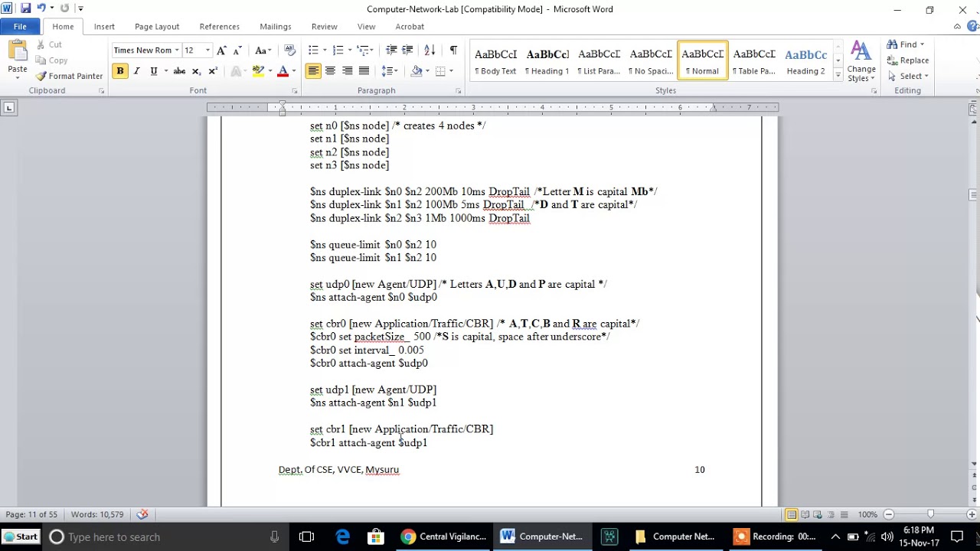Open Change Styles menu

click(x=861, y=61)
